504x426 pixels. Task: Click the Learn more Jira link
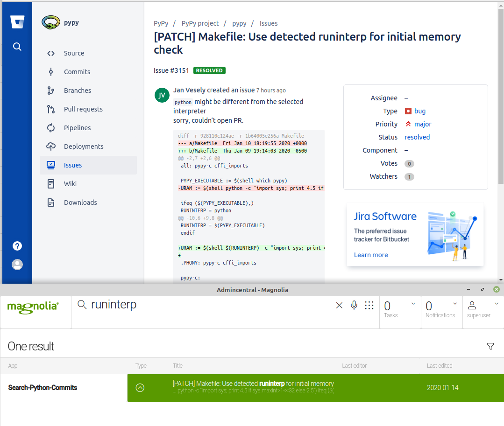[371, 255]
